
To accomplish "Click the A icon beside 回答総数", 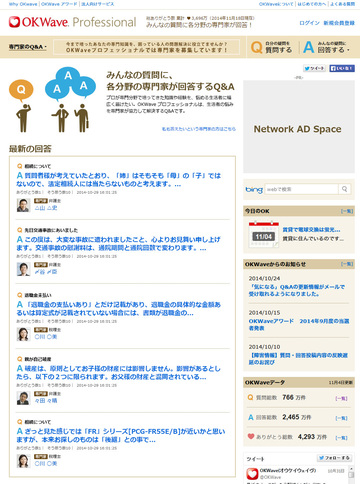I will coord(251,417).
